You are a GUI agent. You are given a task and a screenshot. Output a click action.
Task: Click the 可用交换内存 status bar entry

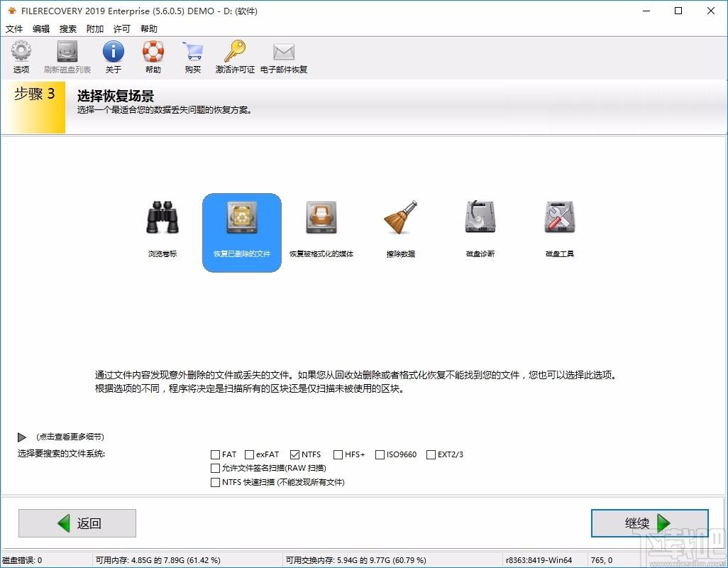click(355, 560)
